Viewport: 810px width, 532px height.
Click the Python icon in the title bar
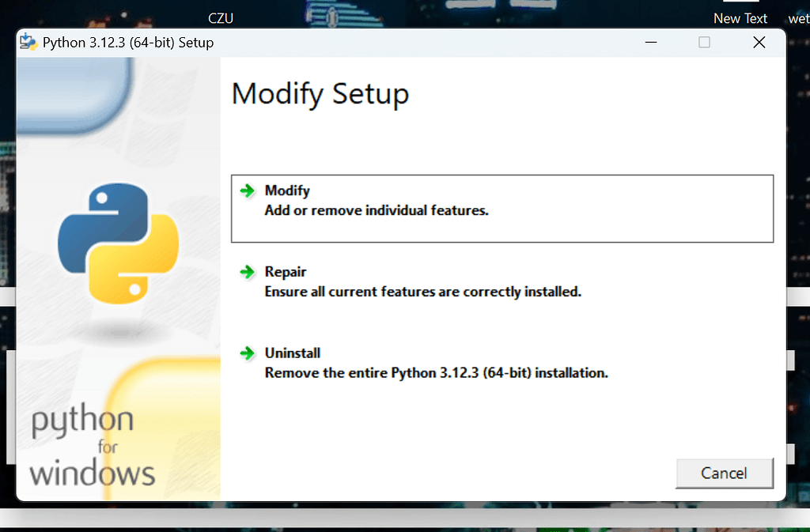tap(26, 42)
